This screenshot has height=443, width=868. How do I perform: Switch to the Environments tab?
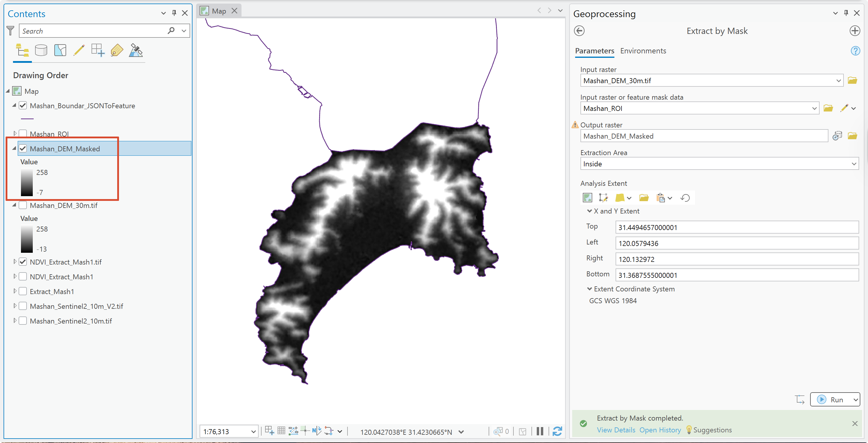(643, 51)
